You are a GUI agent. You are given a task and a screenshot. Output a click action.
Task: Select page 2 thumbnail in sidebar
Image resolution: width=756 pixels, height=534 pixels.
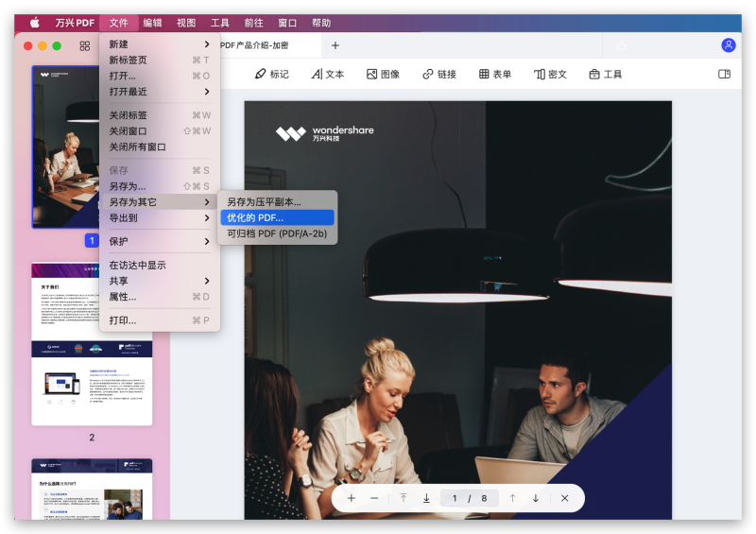[92, 344]
